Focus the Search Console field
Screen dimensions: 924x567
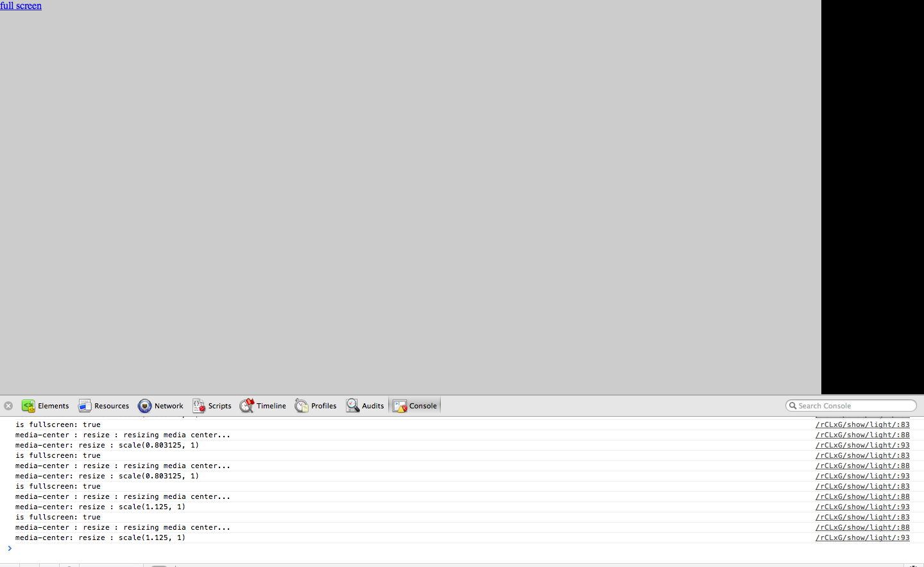pos(851,406)
